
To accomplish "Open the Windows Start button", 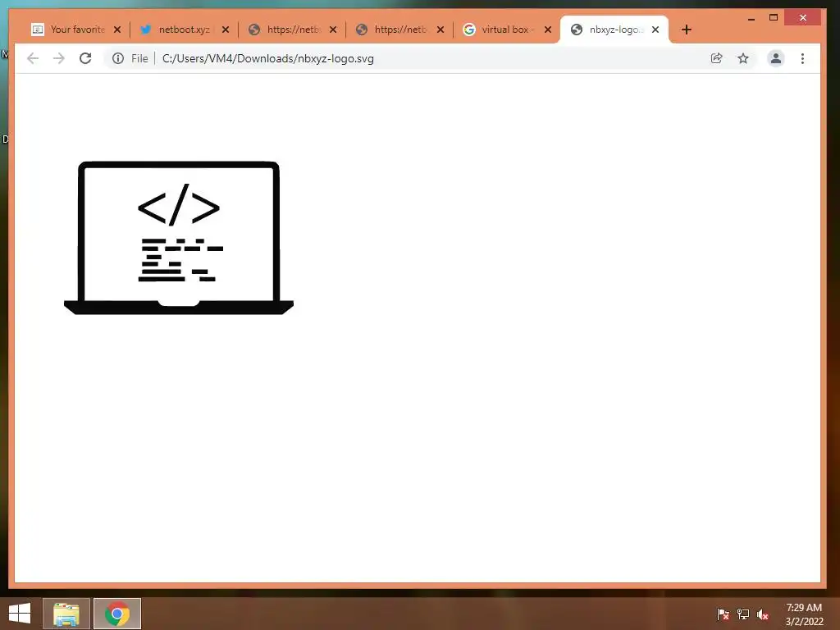I will (20, 614).
